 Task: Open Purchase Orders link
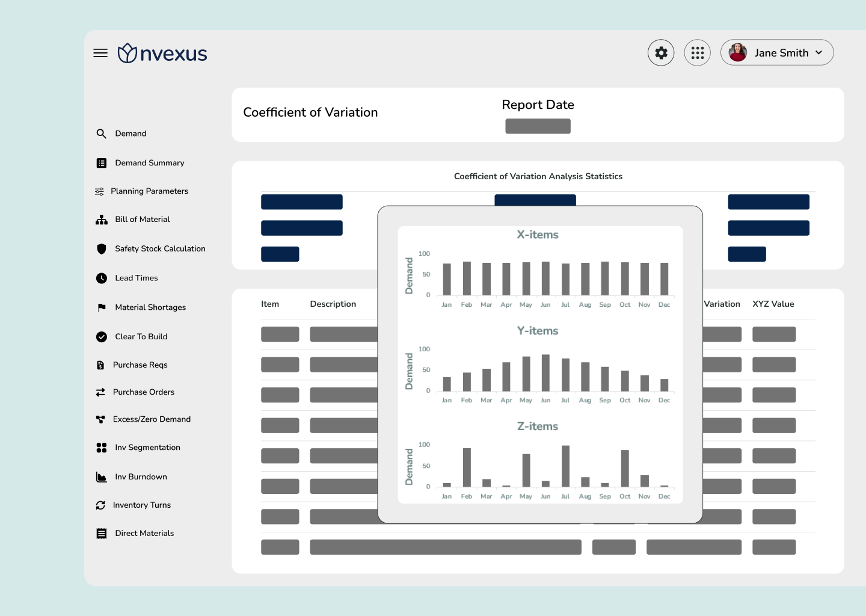tap(144, 392)
